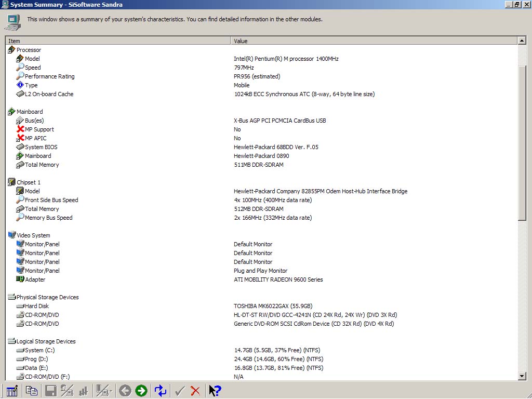Click the title bar system menu icon
The width and height of the screenshot is (532, 399).
click(x=5, y=4)
